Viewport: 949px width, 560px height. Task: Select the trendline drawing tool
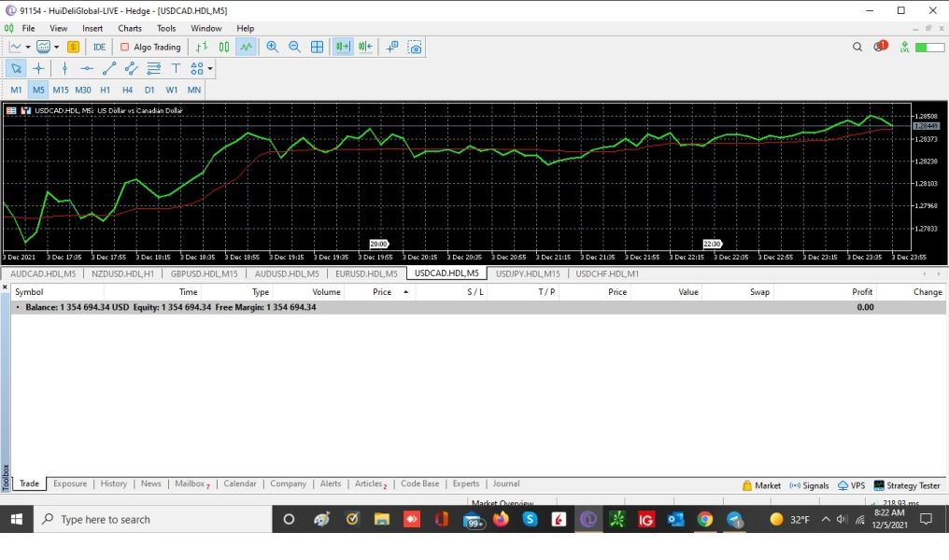[109, 68]
